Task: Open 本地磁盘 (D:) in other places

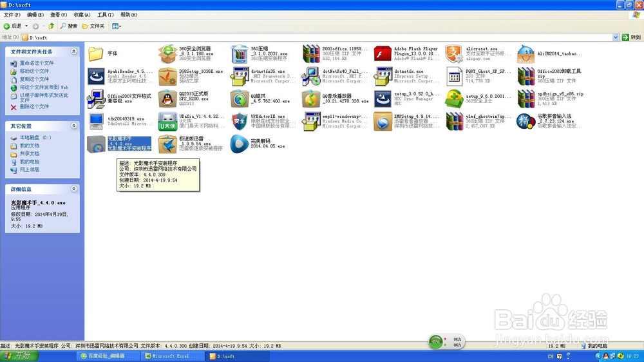Action: coord(35,138)
